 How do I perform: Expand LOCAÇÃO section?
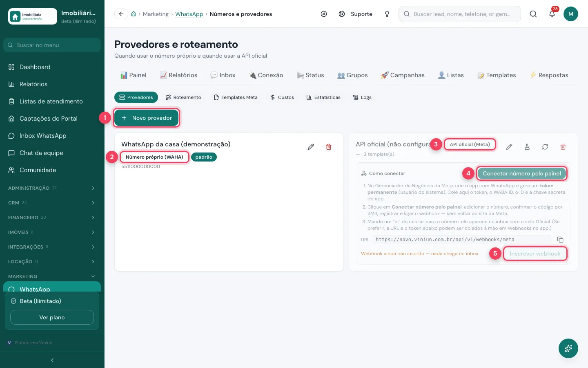(x=52, y=262)
